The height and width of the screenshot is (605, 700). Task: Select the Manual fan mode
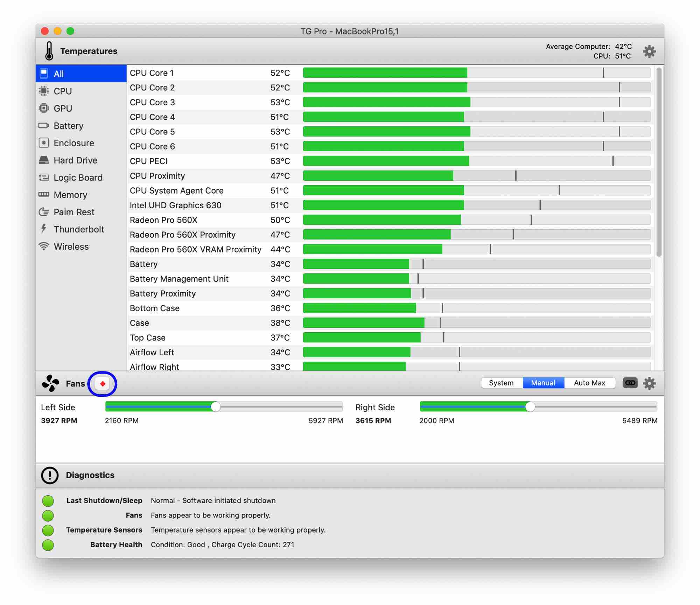point(543,383)
